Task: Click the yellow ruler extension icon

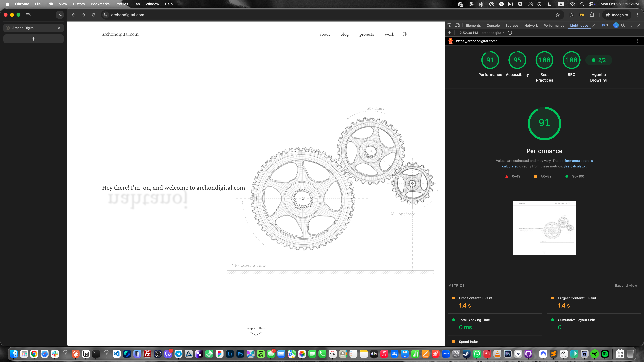Action: 582,15
